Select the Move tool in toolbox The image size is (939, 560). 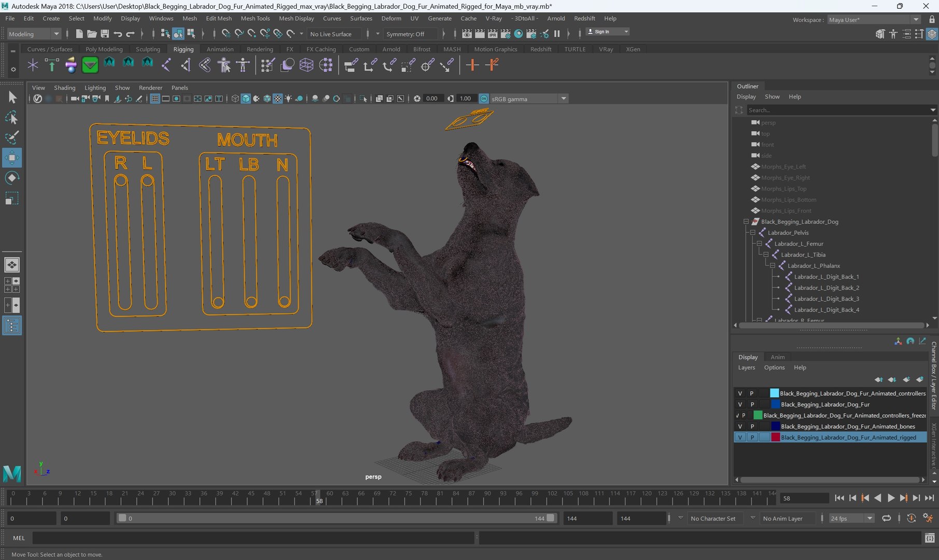[11, 158]
